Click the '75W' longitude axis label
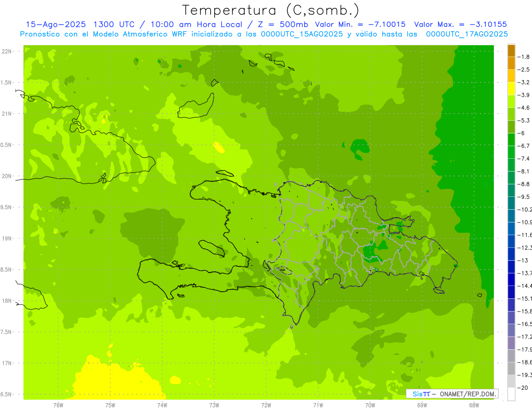Image resolution: width=532 pixels, height=411 pixels. (110, 405)
